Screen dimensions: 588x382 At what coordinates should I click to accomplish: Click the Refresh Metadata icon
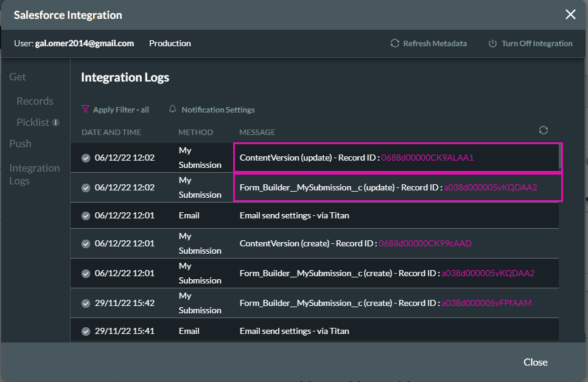tap(394, 43)
